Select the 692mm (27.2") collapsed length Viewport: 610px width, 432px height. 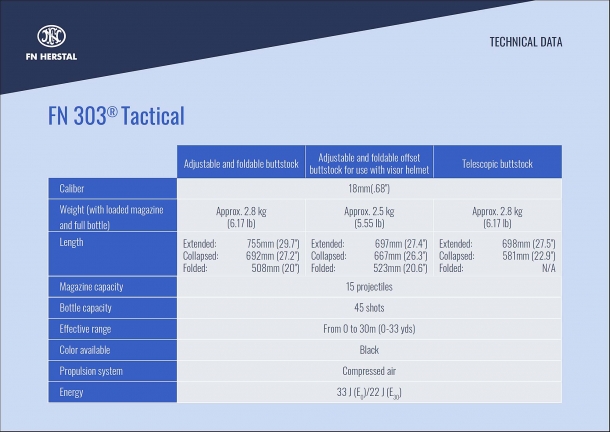coord(273,256)
